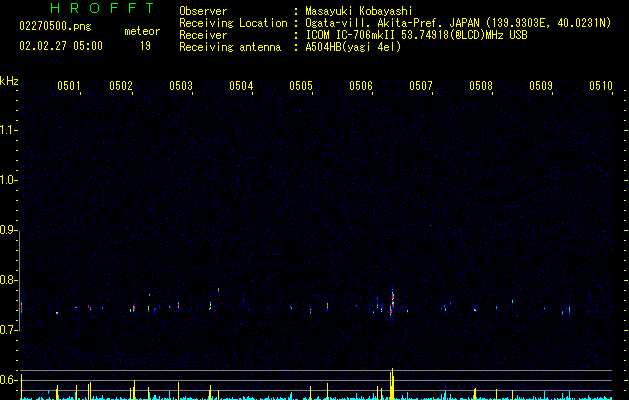
Task: Click the 0506 time marker
Action: coord(361,86)
